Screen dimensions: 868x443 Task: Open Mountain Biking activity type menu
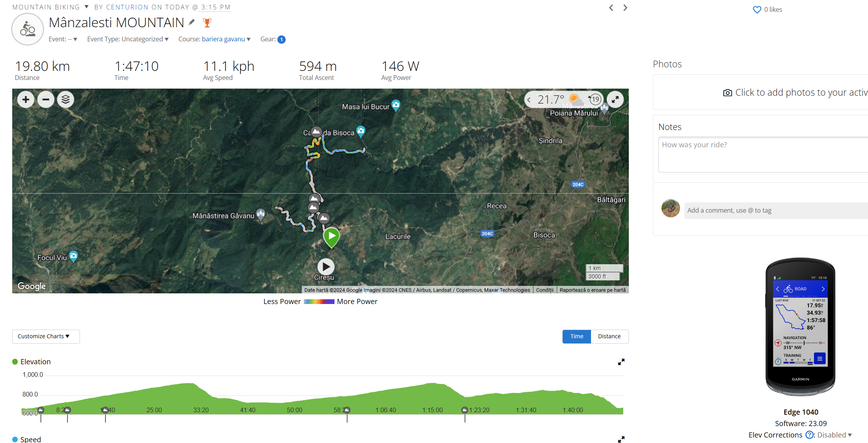[x=50, y=7]
